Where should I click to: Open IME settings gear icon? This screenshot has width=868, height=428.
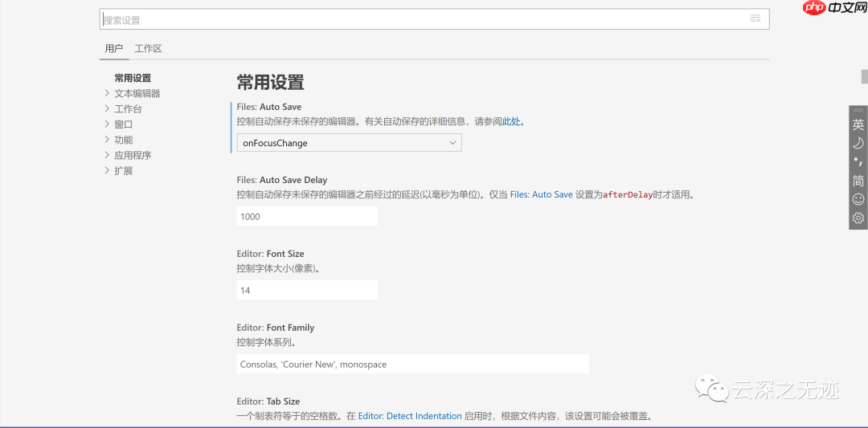coord(858,218)
